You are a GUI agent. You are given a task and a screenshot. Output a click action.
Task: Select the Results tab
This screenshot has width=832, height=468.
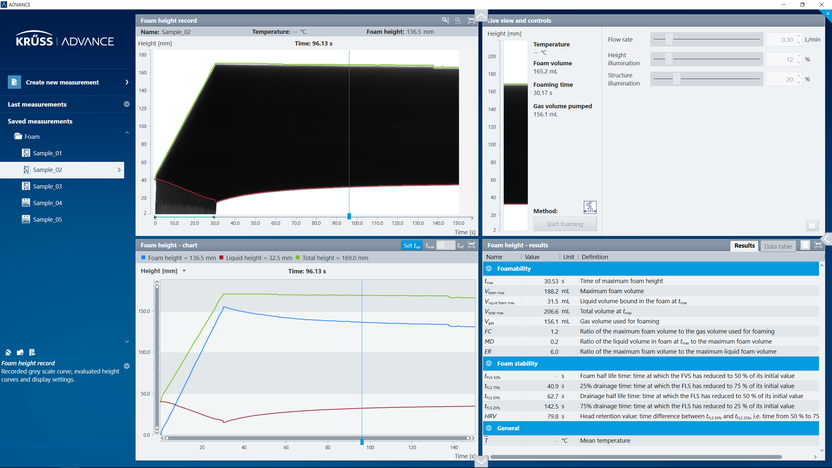pos(744,245)
